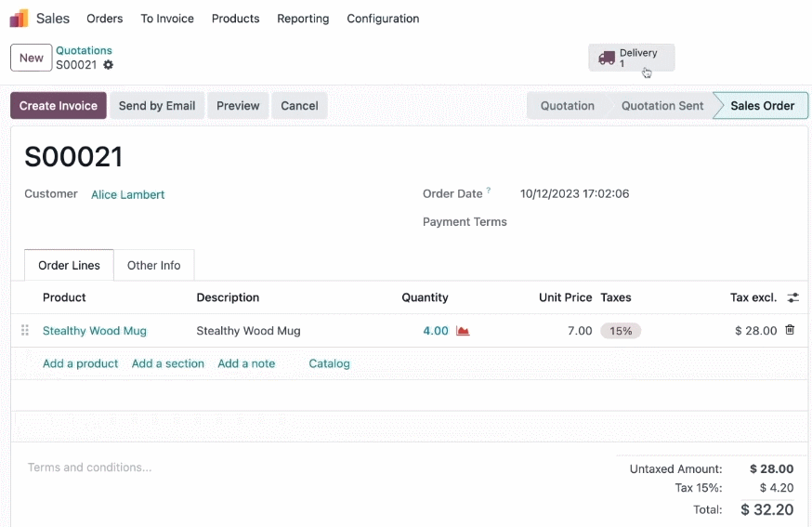Select the Quotation Sent status stage
Screen dimensions: 812x527
[661, 106]
